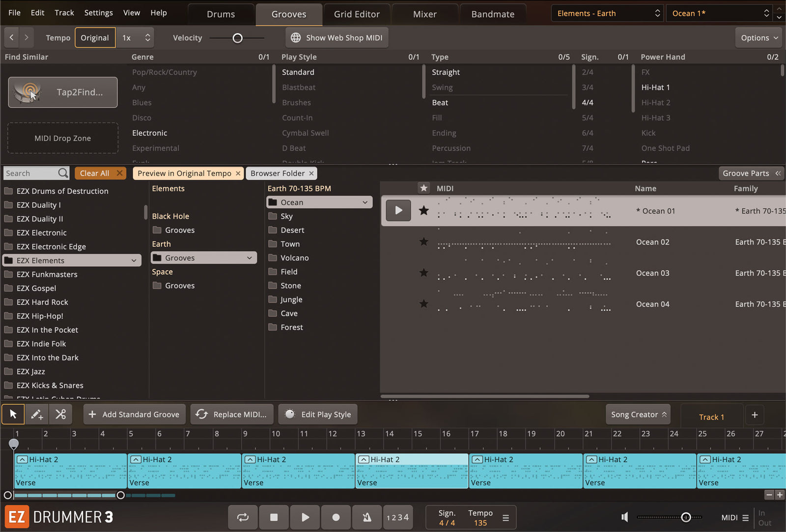The width and height of the screenshot is (786, 532).
Task: Add a new track with plus button
Action: (755, 415)
